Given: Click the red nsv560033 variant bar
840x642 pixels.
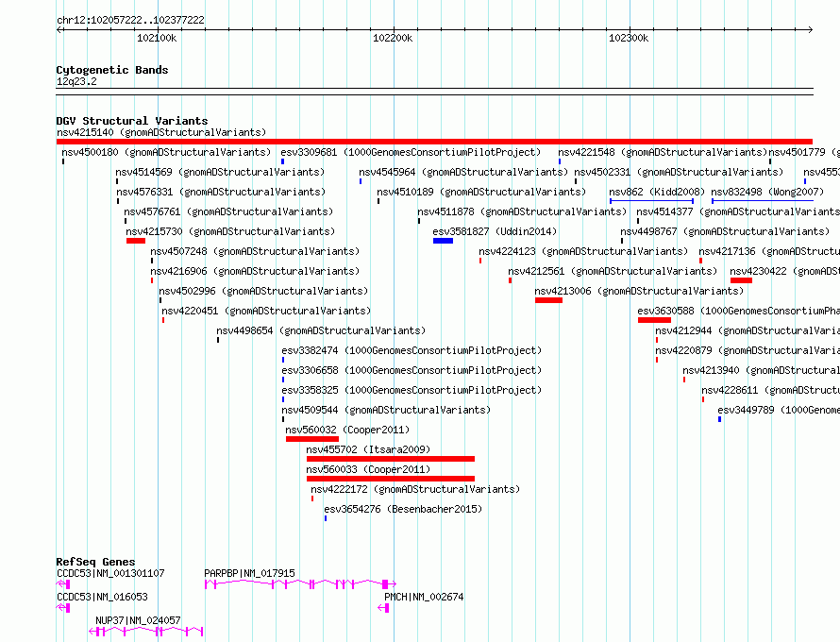Looking at the screenshot, I should (391, 479).
